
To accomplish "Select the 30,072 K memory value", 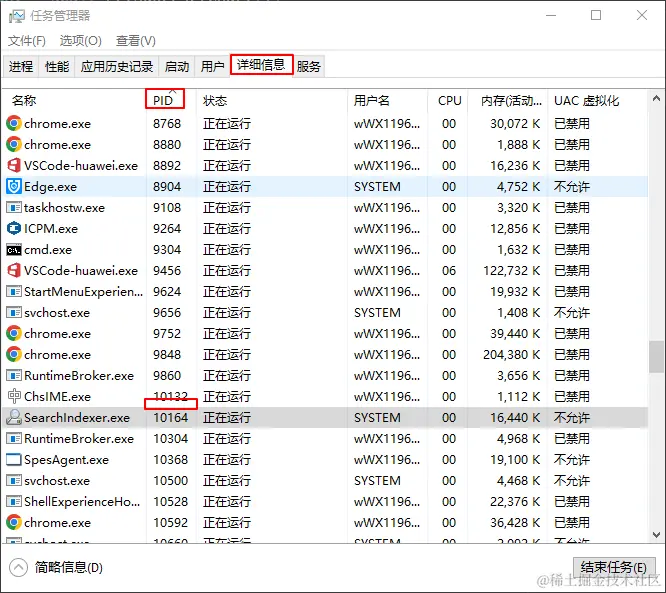I will [x=515, y=124].
